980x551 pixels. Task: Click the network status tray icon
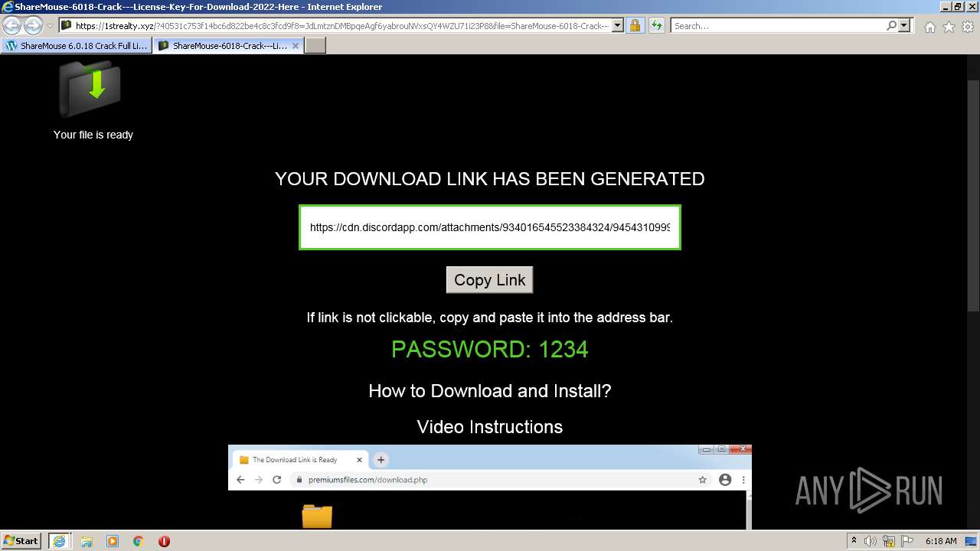(x=889, y=541)
